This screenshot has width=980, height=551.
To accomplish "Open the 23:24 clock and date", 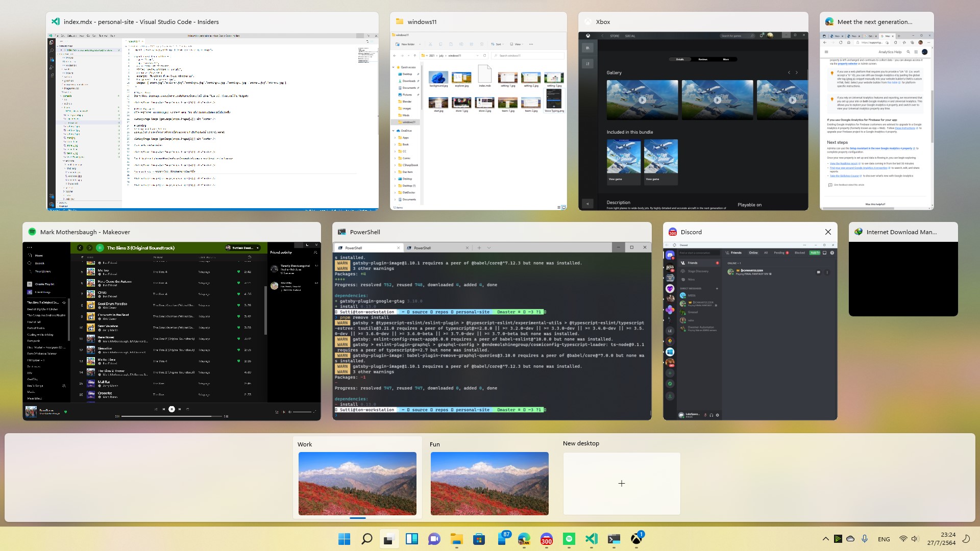I will (941, 539).
